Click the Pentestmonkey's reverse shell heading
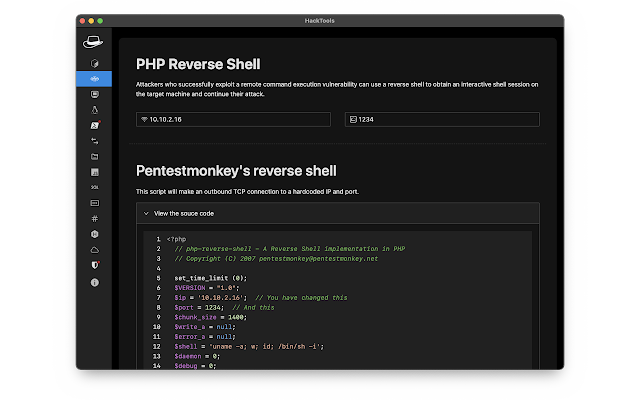 click(x=236, y=171)
